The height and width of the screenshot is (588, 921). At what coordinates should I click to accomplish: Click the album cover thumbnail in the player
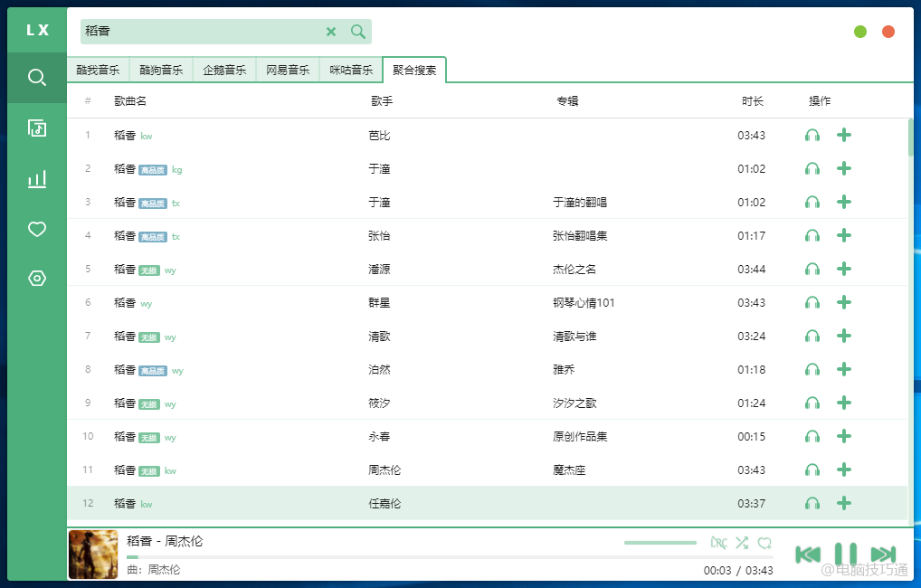(x=93, y=555)
